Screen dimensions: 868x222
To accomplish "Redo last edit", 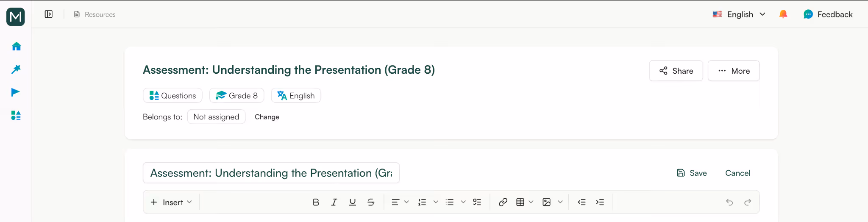I will (748, 202).
